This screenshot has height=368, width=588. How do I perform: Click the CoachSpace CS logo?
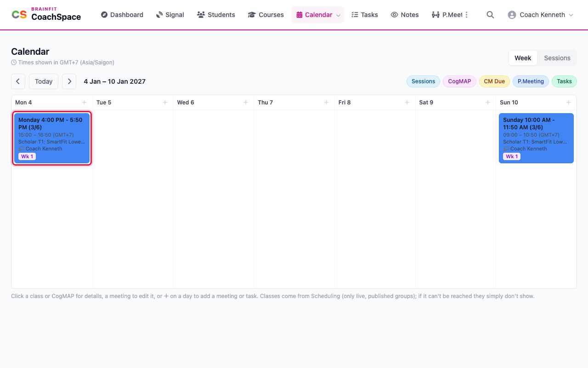click(x=19, y=15)
